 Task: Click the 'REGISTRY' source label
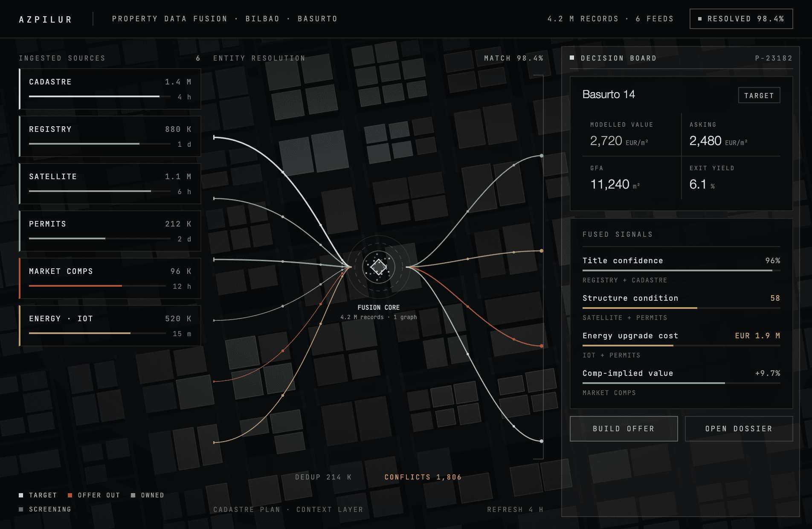click(x=50, y=129)
